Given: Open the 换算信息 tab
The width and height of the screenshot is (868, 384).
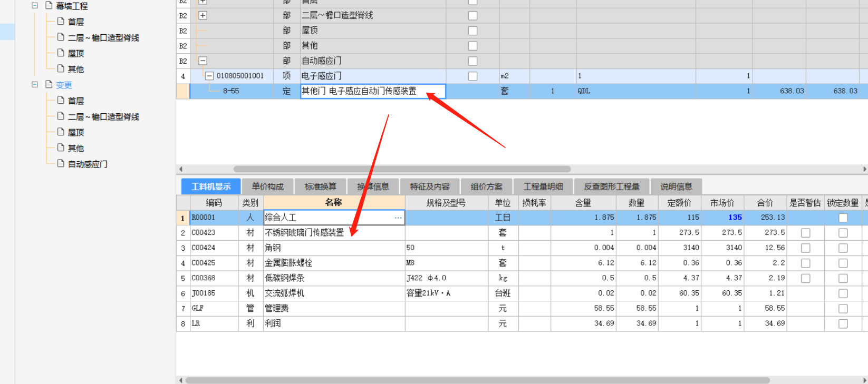Looking at the screenshot, I should coord(373,186).
